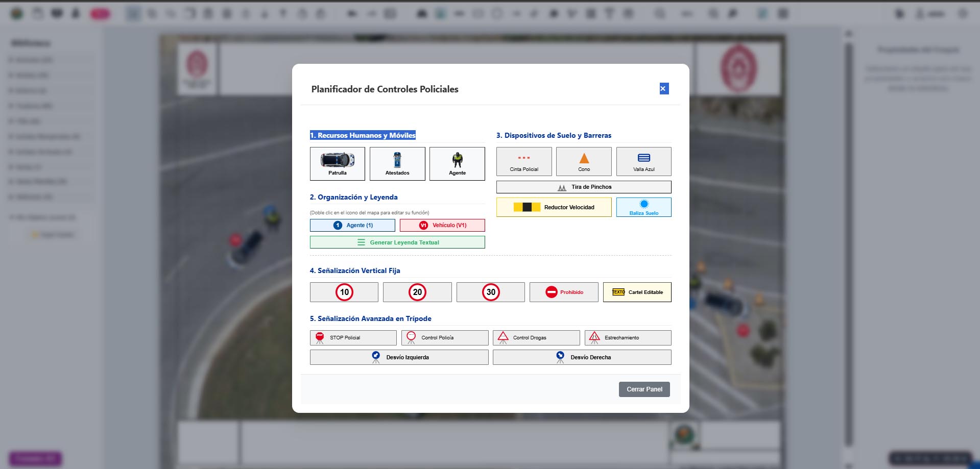
Task: Insert the Atestados unit icon
Action: tap(397, 164)
